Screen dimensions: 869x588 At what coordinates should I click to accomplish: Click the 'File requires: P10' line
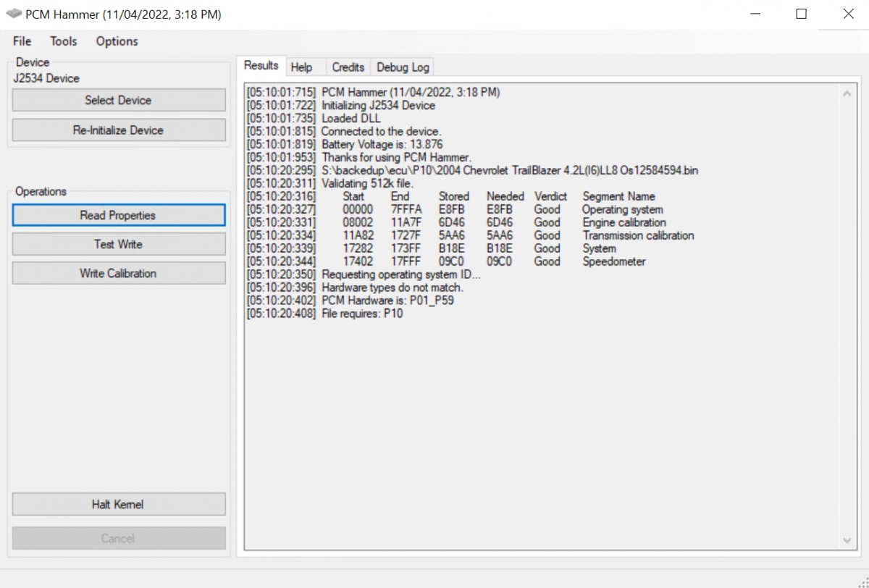pos(324,314)
